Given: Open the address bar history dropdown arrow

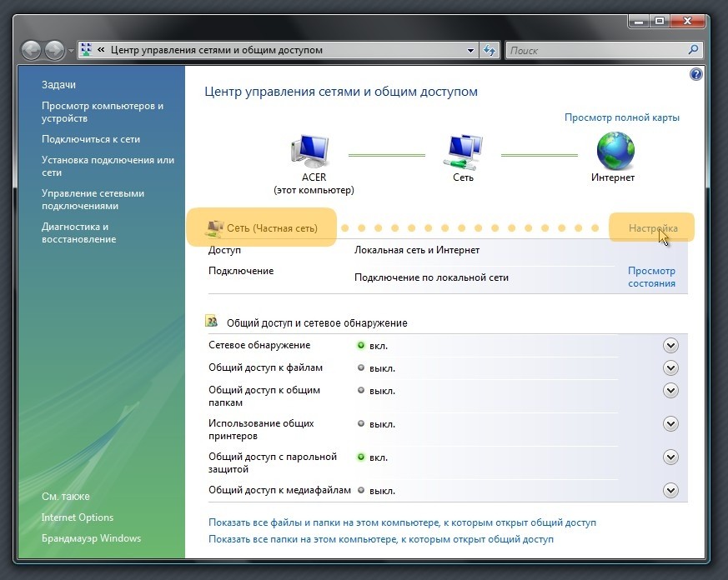Looking at the screenshot, I should point(470,50).
